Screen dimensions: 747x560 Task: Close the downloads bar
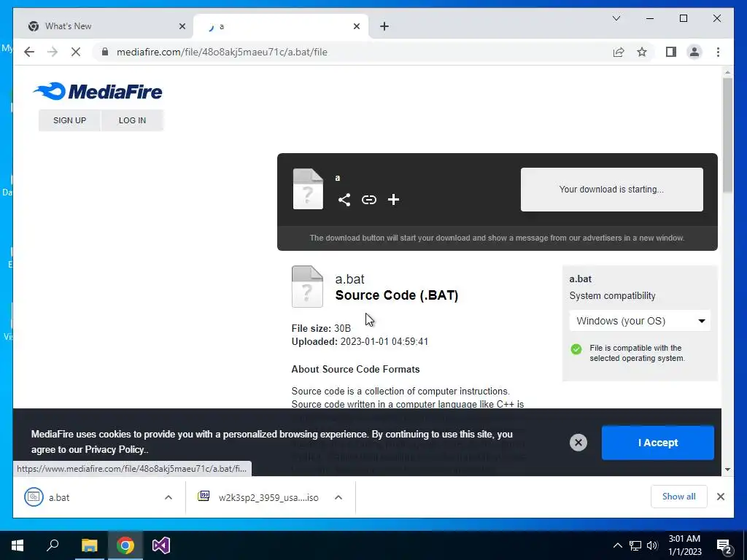pos(720,497)
